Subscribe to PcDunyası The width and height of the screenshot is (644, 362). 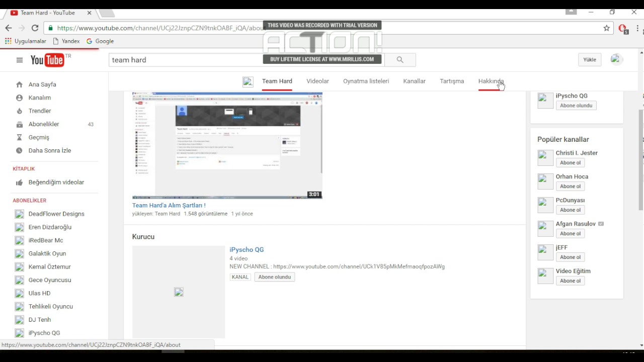click(570, 210)
